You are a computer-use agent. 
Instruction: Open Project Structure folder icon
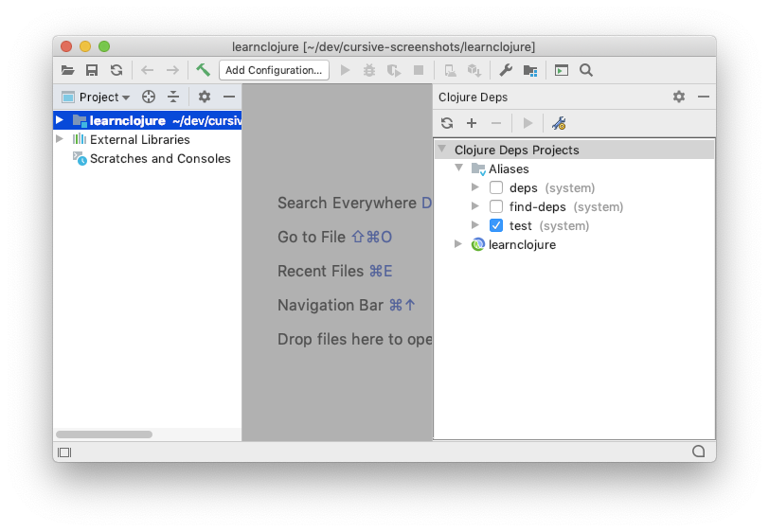(530, 71)
